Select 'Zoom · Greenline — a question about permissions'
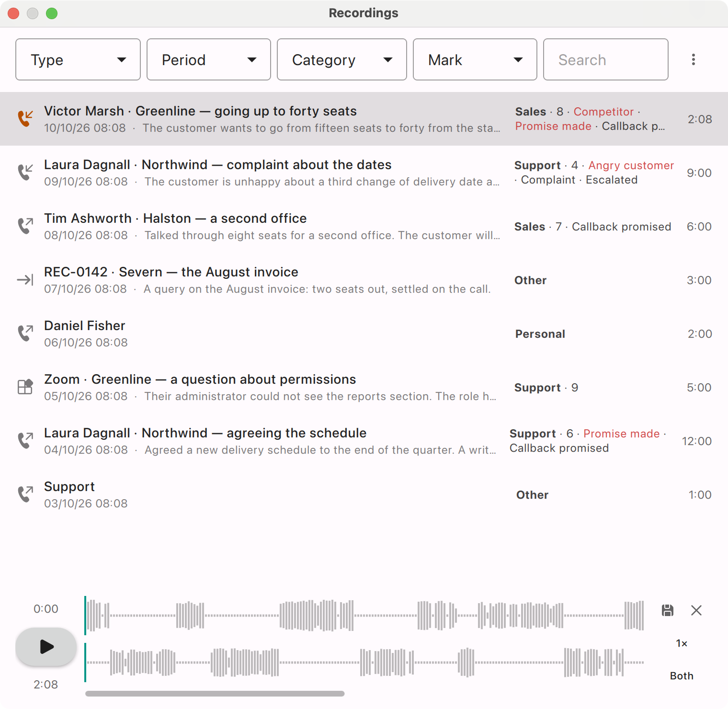Screen dimensions: 728x709 [200, 379]
